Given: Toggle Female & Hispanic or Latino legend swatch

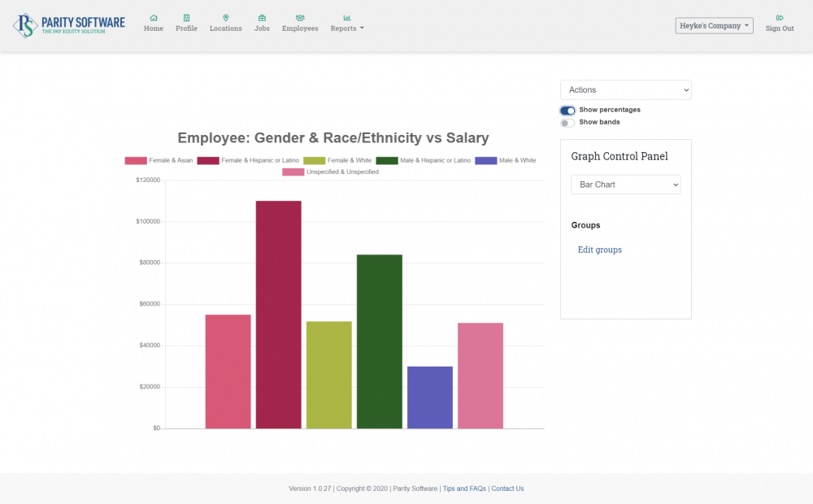Looking at the screenshot, I should click(x=208, y=161).
